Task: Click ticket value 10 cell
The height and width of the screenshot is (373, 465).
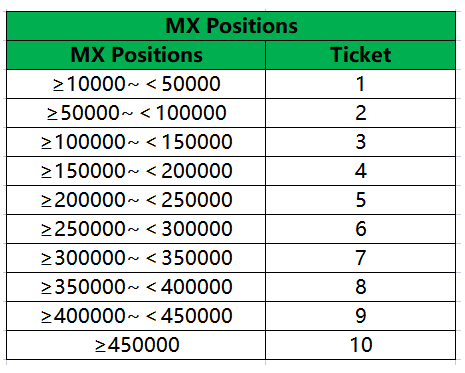Action: pyautogui.click(x=361, y=345)
